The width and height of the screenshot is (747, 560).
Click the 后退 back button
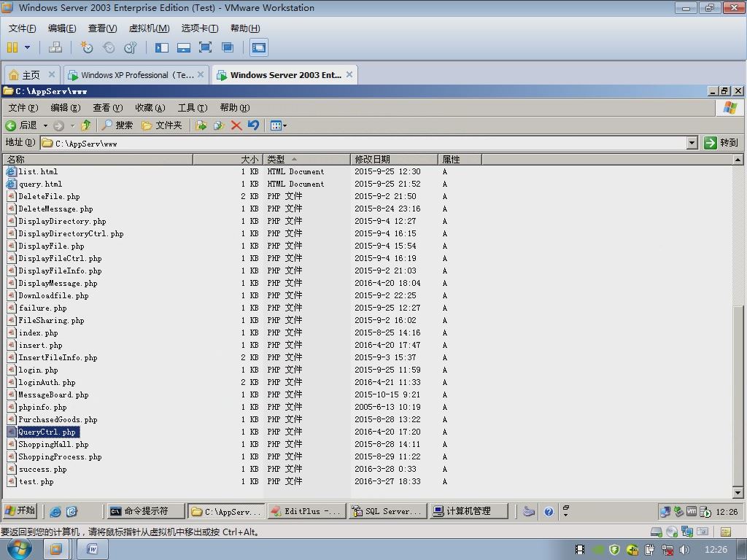21,125
